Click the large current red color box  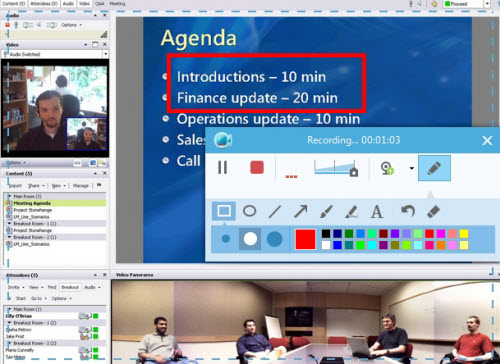tap(305, 239)
